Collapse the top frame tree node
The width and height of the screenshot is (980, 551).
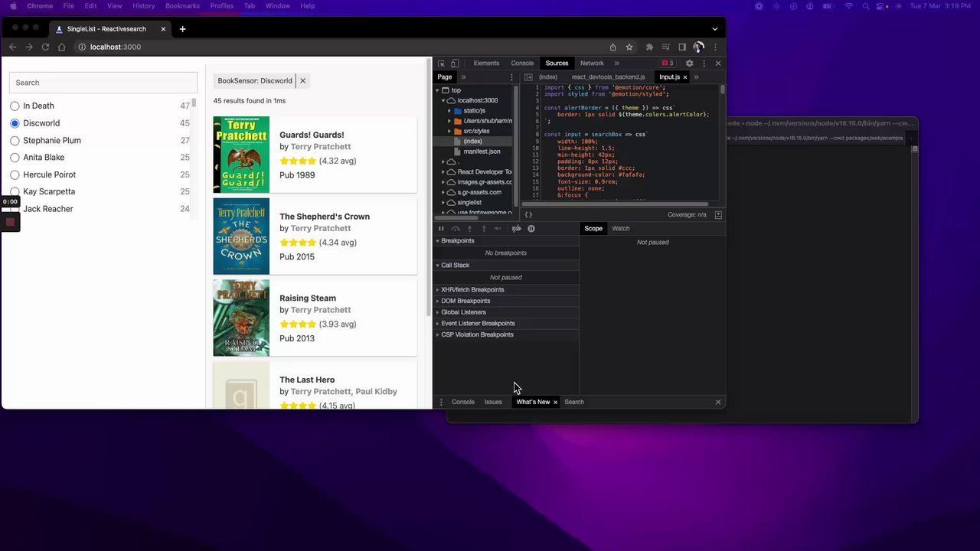pyautogui.click(x=437, y=90)
